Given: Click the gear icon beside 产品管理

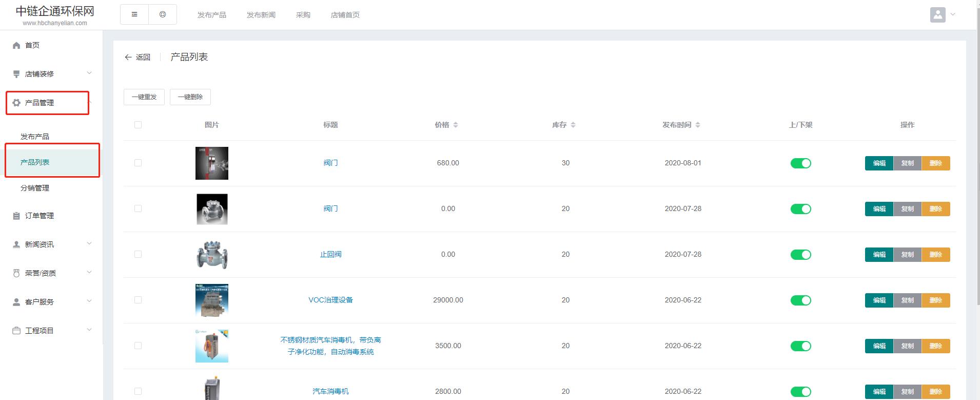Looking at the screenshot, I should [16, 103].
